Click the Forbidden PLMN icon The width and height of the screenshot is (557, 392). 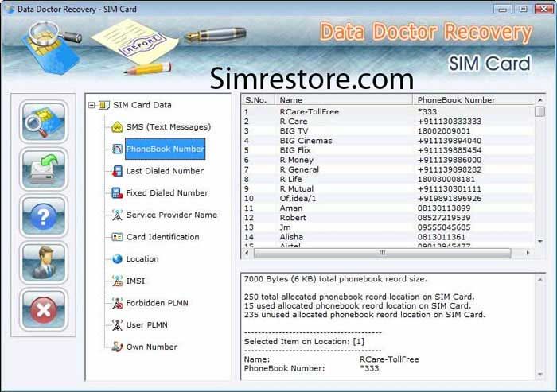(117, 303)
